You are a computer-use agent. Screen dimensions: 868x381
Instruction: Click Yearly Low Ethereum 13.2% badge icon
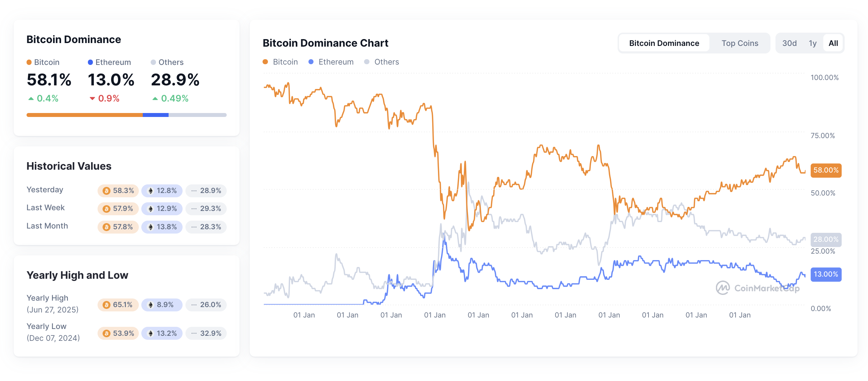click(151, 333)
